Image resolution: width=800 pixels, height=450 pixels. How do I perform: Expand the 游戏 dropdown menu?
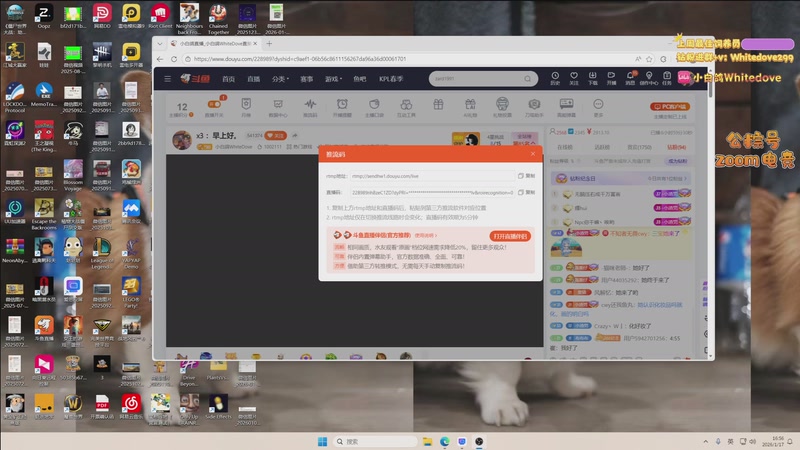pos(333,79)
